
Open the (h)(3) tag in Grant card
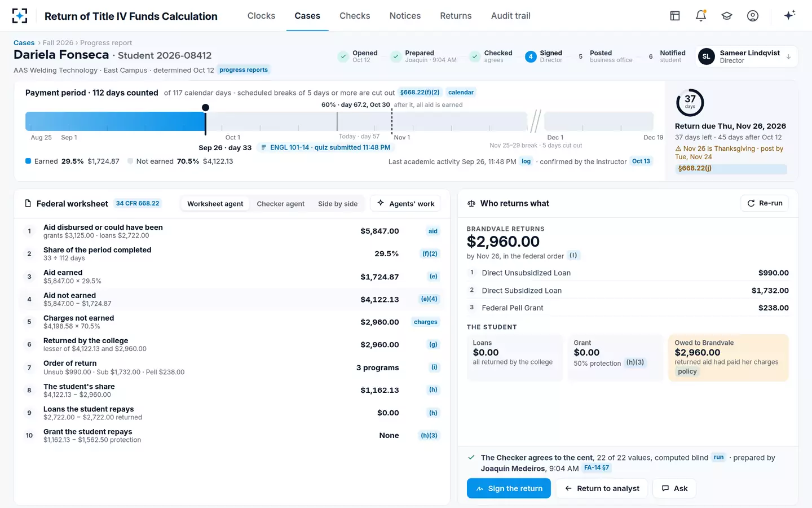(635, 363)
